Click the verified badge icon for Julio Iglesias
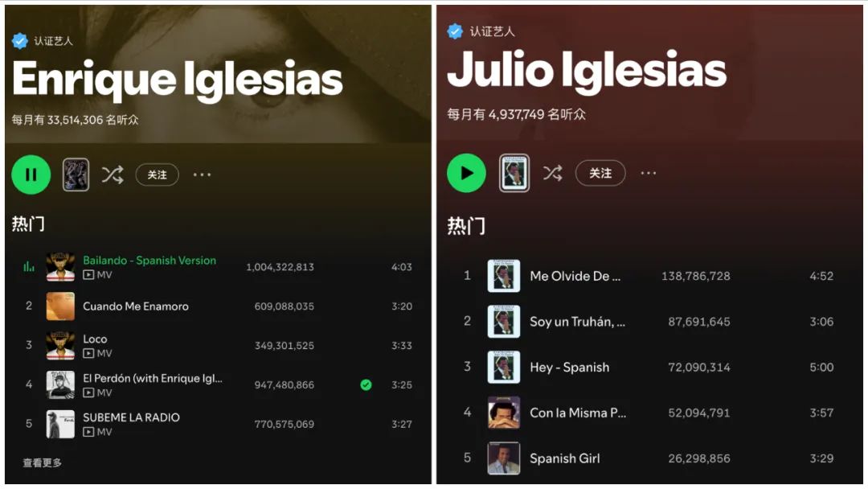 point(455,31)
